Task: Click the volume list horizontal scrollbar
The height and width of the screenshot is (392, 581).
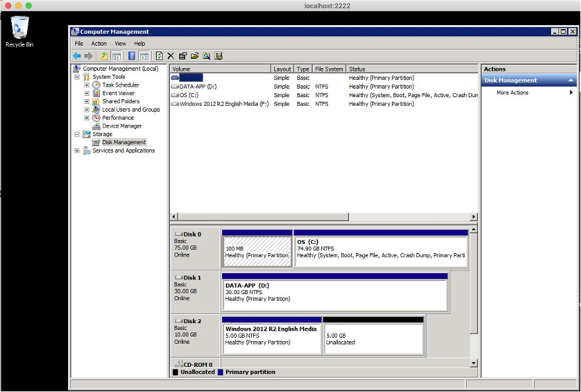Action: 264,217
